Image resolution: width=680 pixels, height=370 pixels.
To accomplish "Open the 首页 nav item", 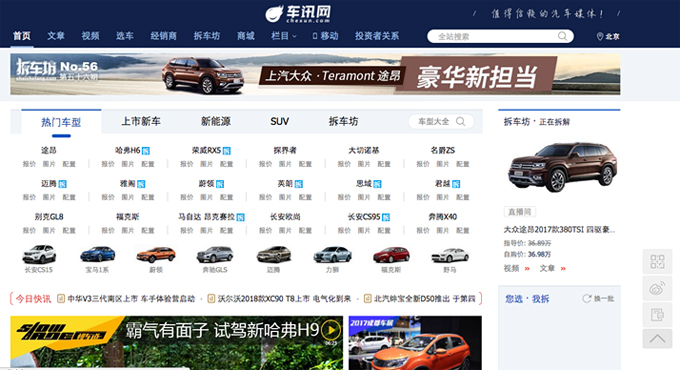I will [22, 36].
